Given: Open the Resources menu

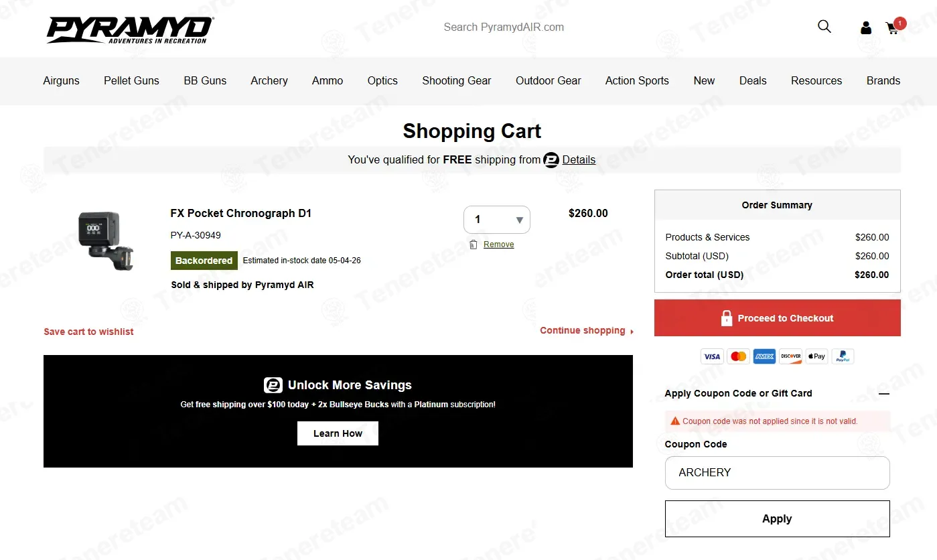Looking at the screenshot, I should pyautogui.click(x=816, y=80).
